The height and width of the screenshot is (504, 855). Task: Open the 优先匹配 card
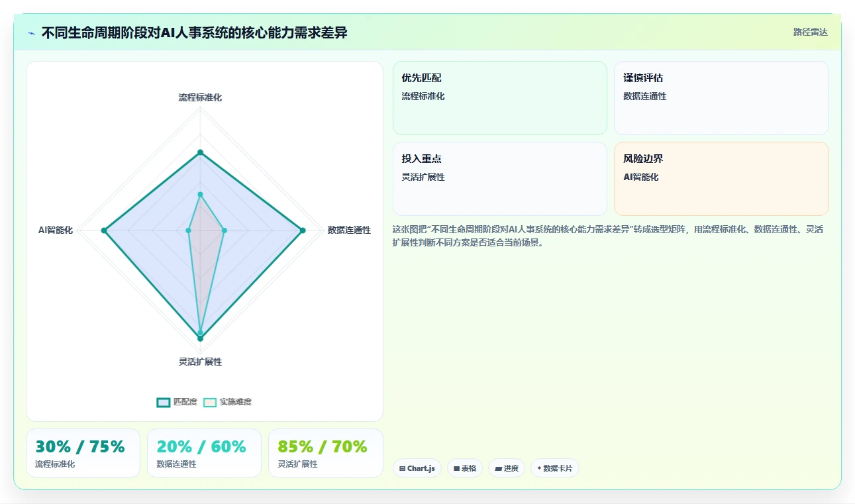click(500, 98)
